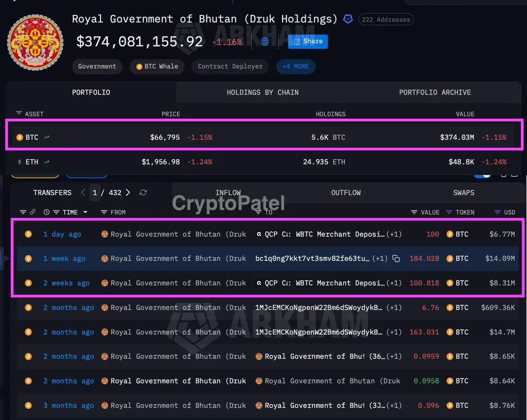Click the bitcoin chain icon on 2 weeks row

(x=28, y=283)
